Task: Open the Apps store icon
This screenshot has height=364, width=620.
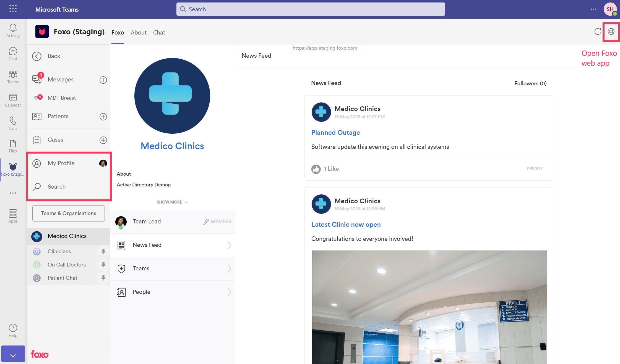Action: point(13,216)
